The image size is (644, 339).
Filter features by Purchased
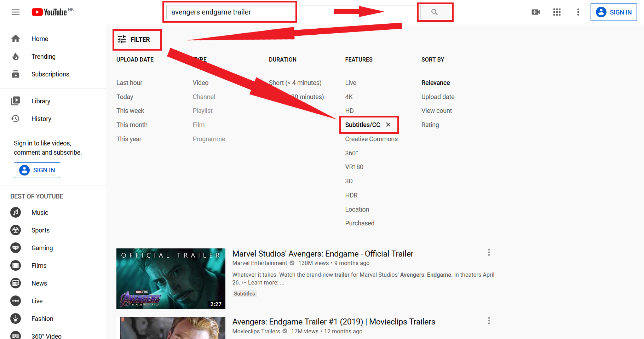(x=360, y=223)
